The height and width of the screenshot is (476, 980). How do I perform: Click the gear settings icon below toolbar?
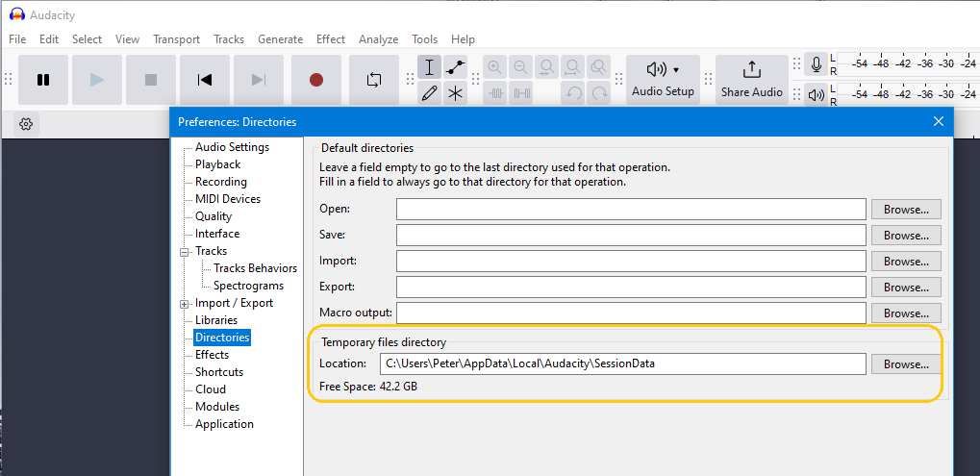pyautogui.click(x=26, y=124)
